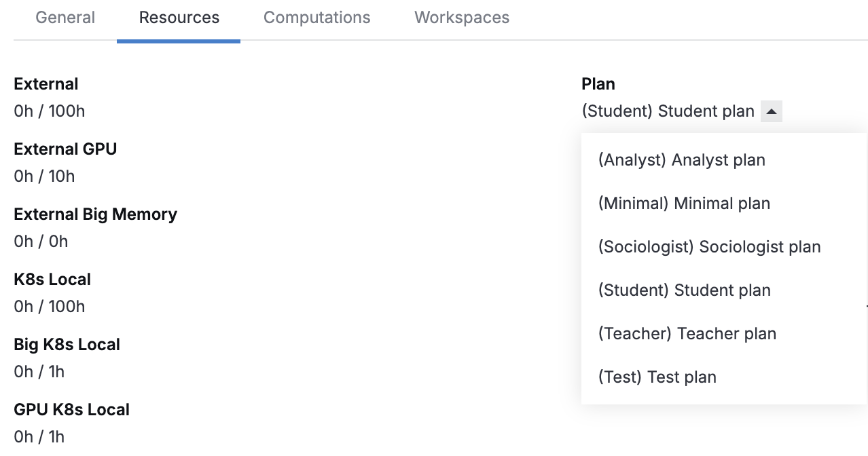
Task: Click the 0h / 100h External quota value
Action: point(49,111)
